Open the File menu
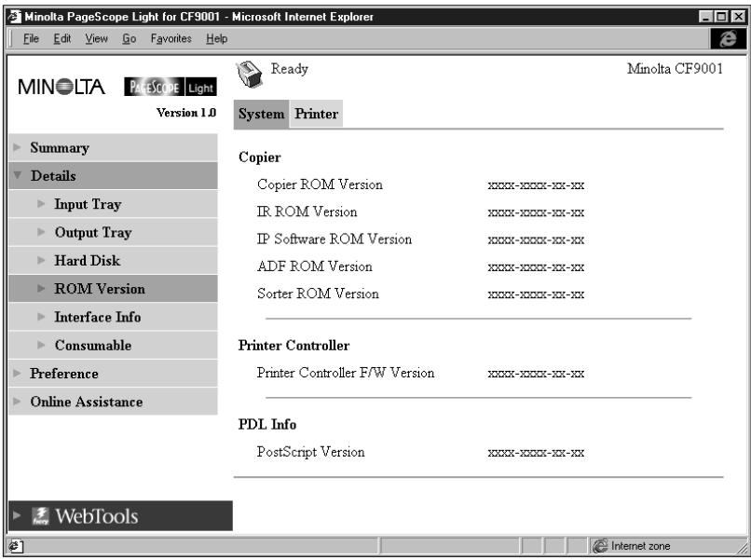This screenshot has height=560, width=751. 31,38
